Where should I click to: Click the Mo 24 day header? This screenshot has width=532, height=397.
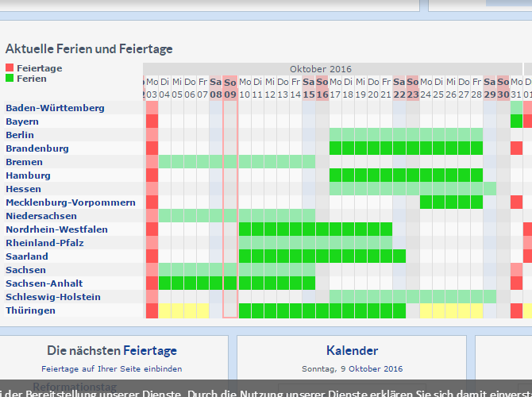coord(426,88)
